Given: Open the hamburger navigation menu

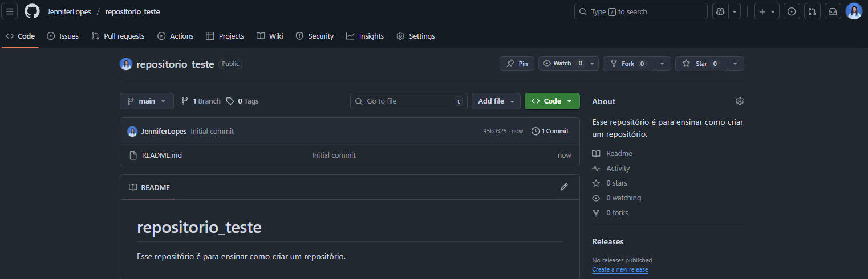Looking at the screenshot, I should [x=11, y=11].
